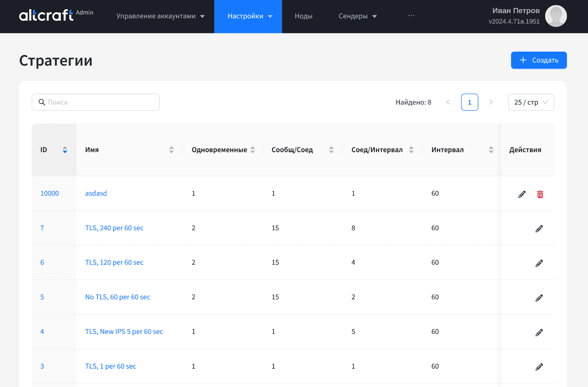The image size is (588, 387).
Task: Edit the TLS, 240 per 60 sec strategy
Action: click(539, 229)
